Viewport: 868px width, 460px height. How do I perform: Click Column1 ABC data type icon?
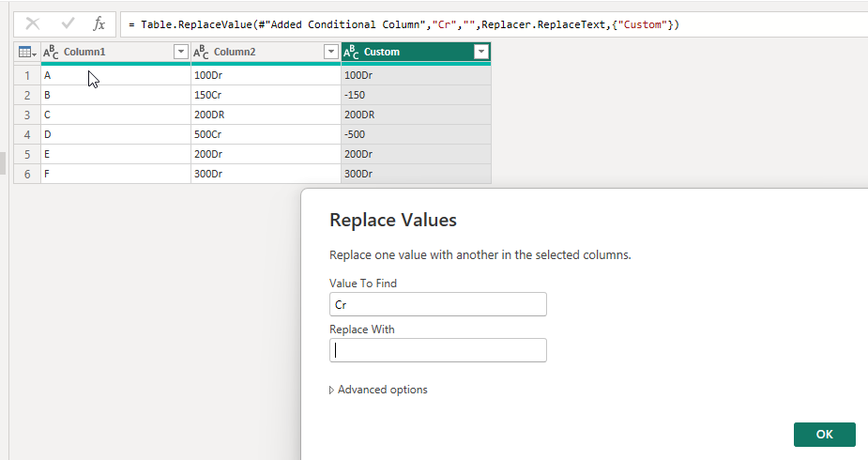point(51,52)
